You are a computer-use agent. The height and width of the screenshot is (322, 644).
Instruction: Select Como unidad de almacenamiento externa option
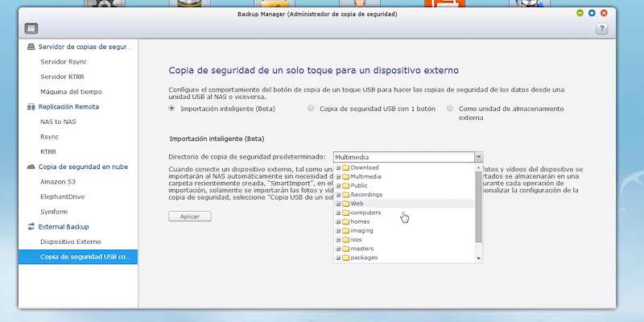(450, 109)
